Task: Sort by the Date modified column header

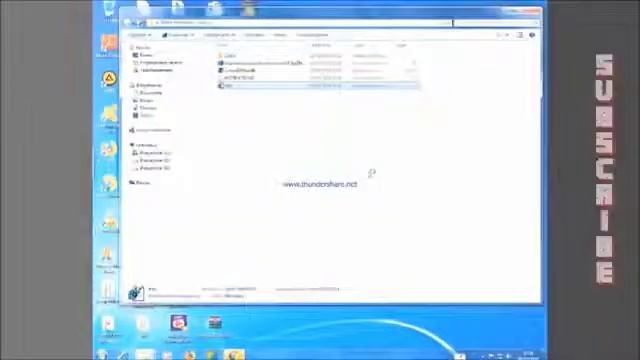Action: 321,45
